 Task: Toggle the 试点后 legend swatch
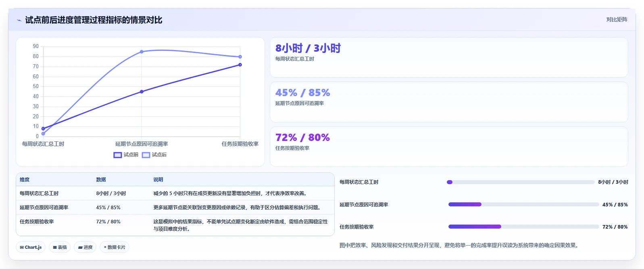click(x=146, y=155)
